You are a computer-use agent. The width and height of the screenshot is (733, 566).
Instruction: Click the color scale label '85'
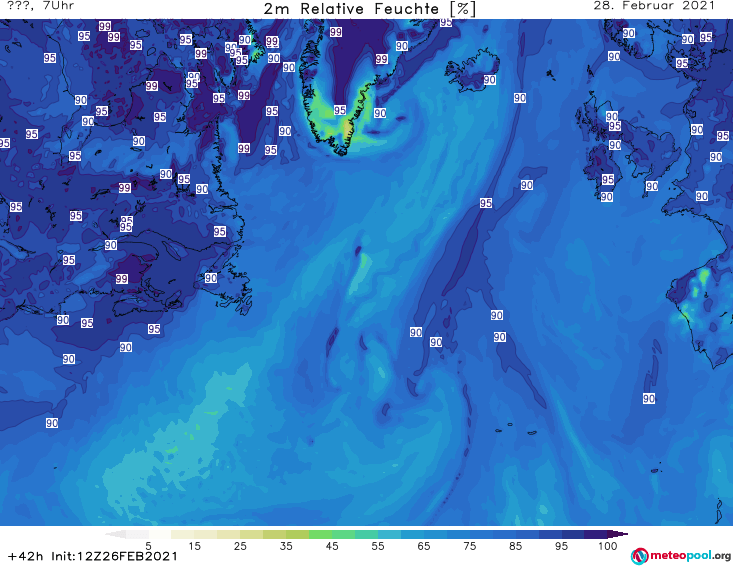click(x=516, y=546)
